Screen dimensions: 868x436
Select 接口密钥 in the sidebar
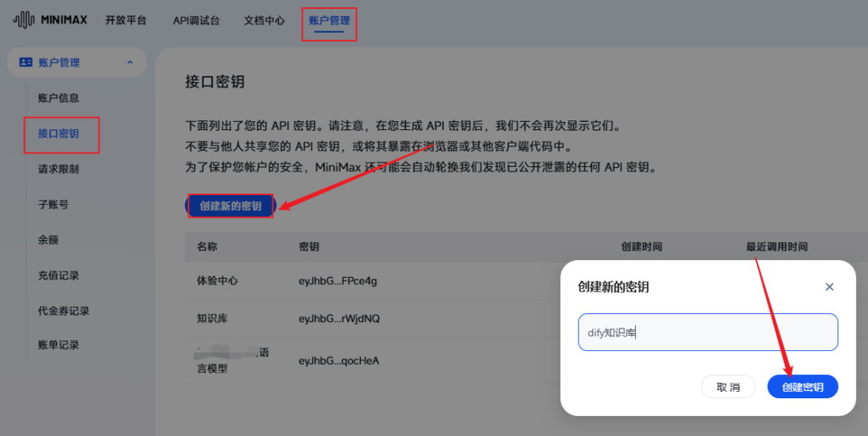[58, 133]
